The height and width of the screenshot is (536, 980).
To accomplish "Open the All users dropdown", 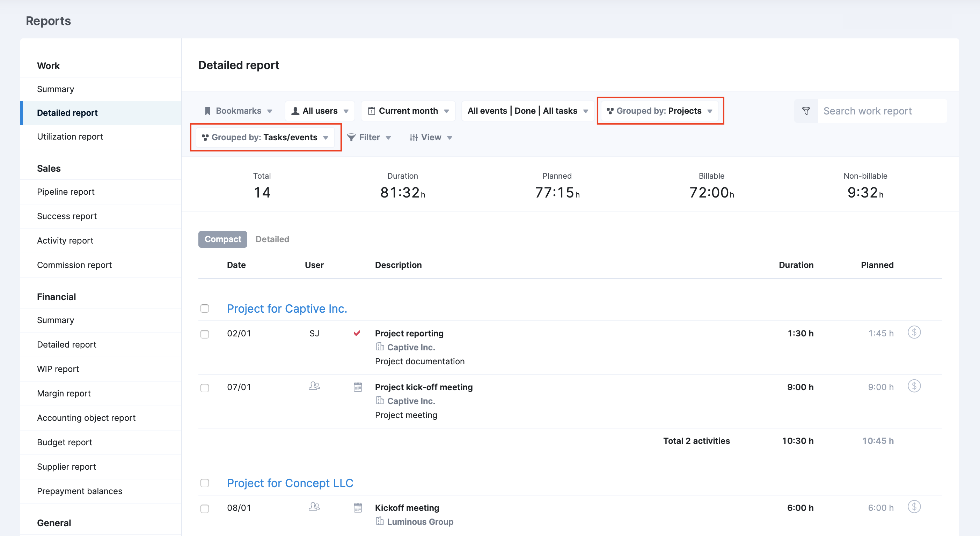I will tap(320, 111).
